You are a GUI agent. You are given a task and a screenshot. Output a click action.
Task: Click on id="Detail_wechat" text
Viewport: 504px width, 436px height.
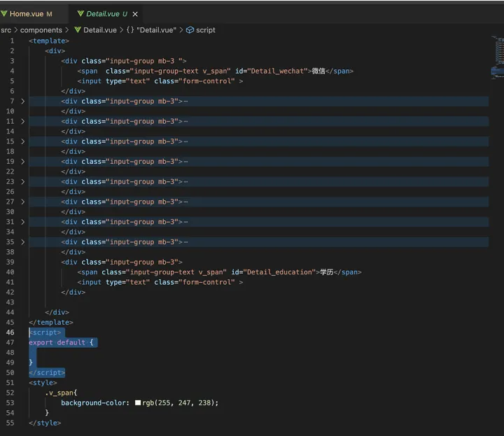pyautogui.click(x=272, y=71)
